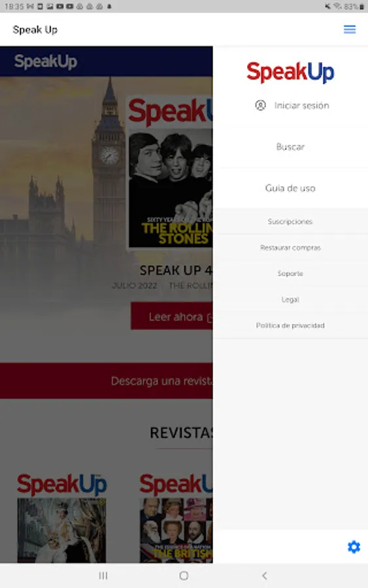Image resolution: width=368 pixels, height=588 pixels.
Task: Select Restaurar compras option
Action: (290, 248)
